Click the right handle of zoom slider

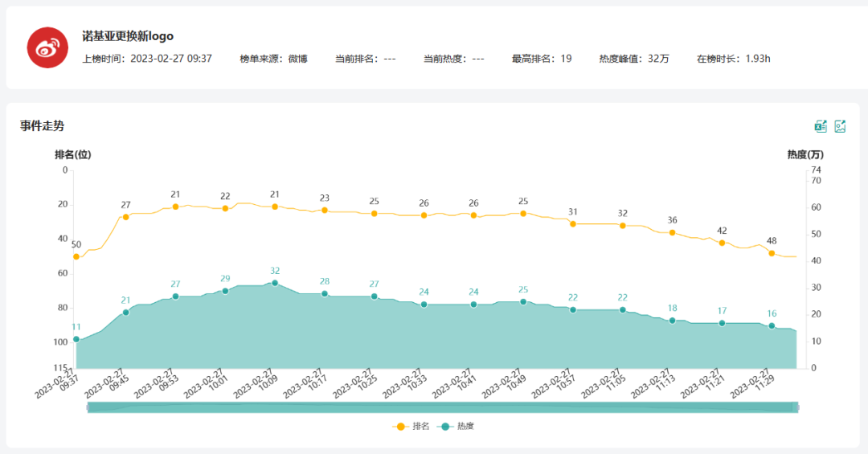[x=796, y=407]
